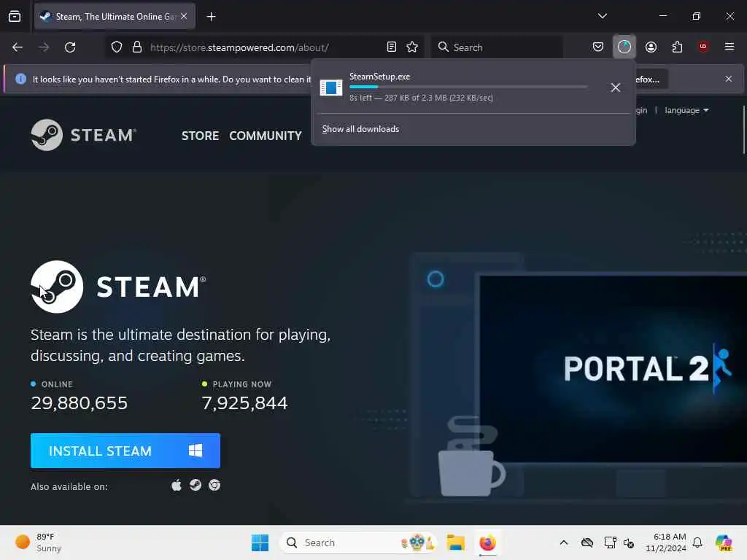Select the Steam browser tab
This screenshot has height=560, width=747.
coord(115,17)
